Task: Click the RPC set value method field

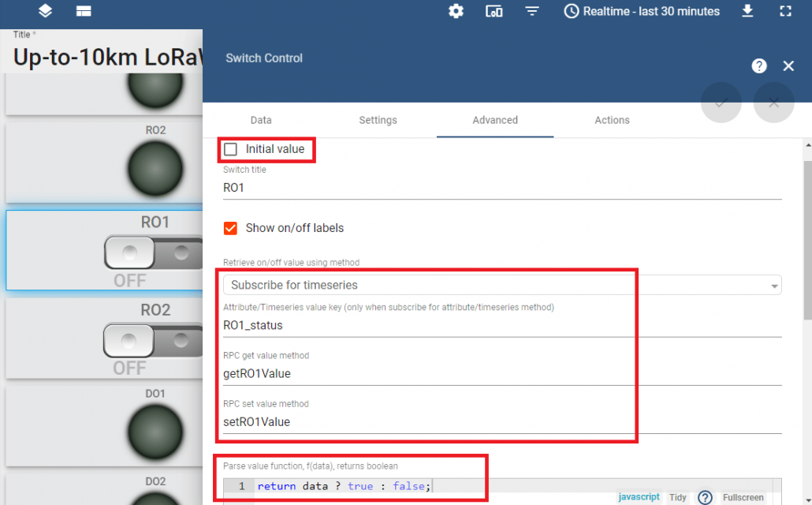Action: [502, 422]
